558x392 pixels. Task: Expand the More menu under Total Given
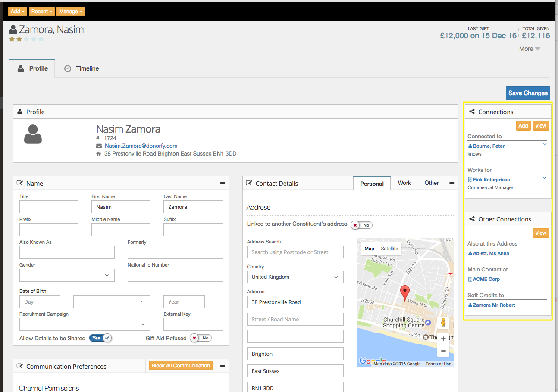point(530,49)
